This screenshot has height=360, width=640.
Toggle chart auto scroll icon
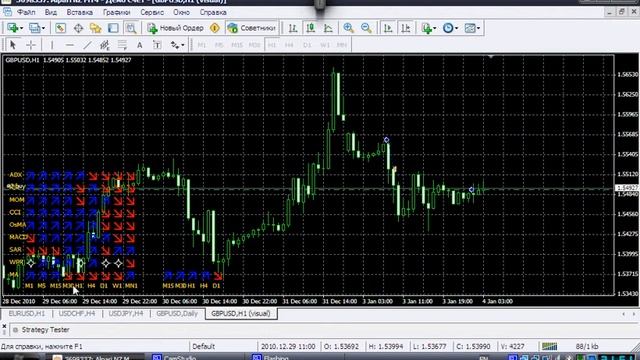coord(388,28)
